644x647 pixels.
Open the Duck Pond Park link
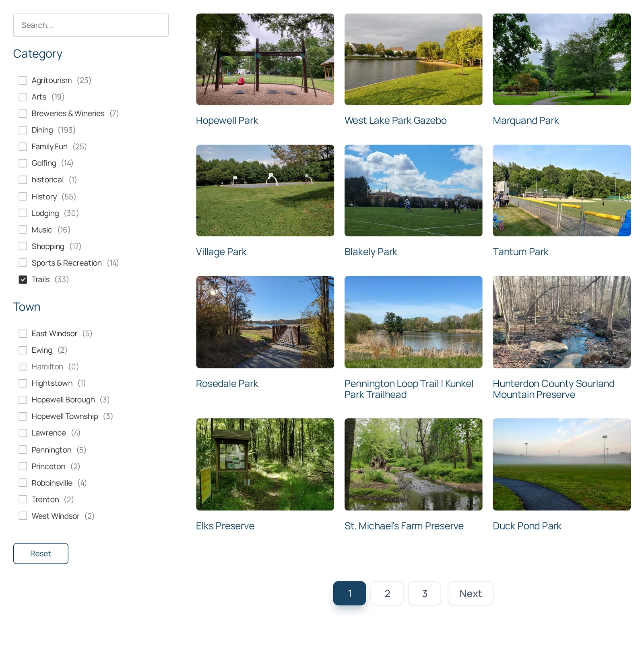click(x=527, y=526)
